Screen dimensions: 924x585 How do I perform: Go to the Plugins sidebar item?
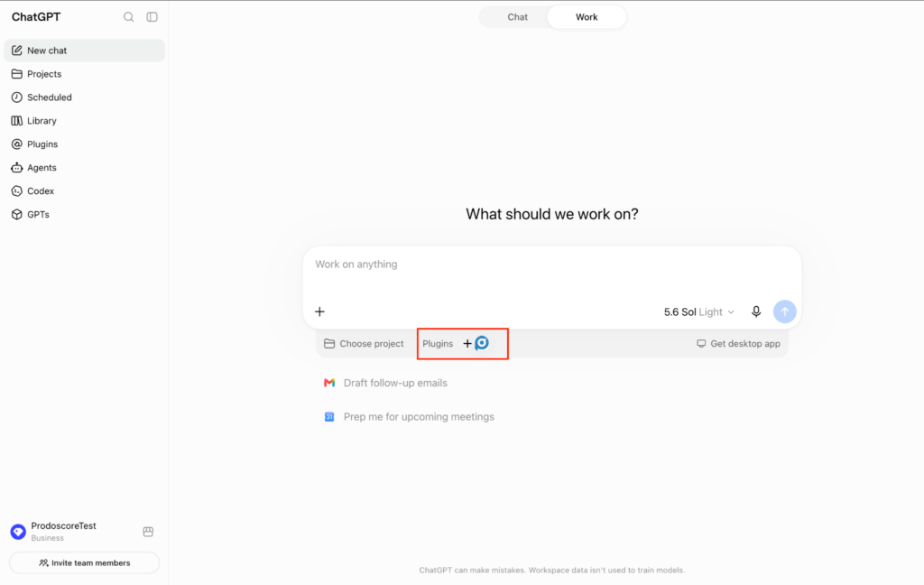[84, 144]
